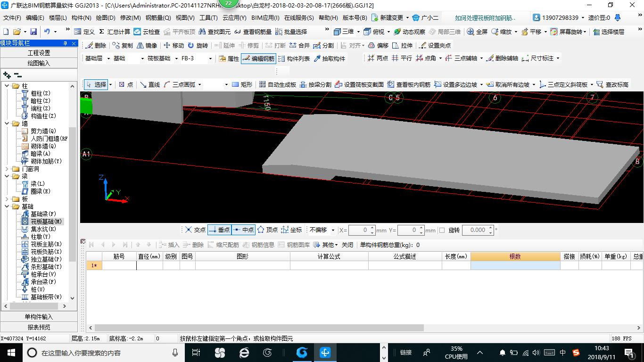Open the FB-3 component name dropdown

pos(210,58)
